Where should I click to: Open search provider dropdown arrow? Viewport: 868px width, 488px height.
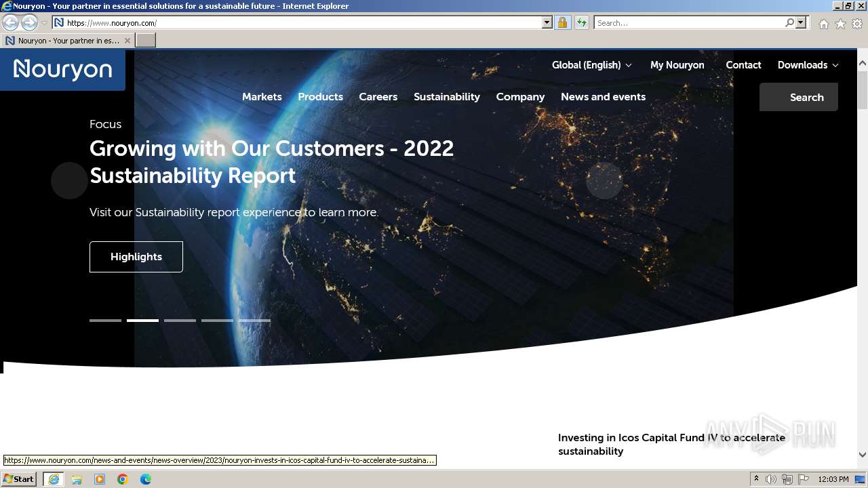click(801, 22)
